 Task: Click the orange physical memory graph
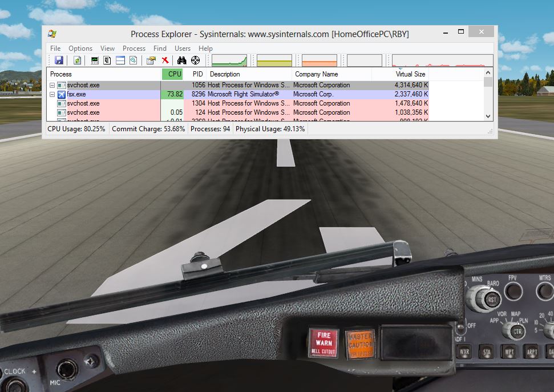click(320, 60)
